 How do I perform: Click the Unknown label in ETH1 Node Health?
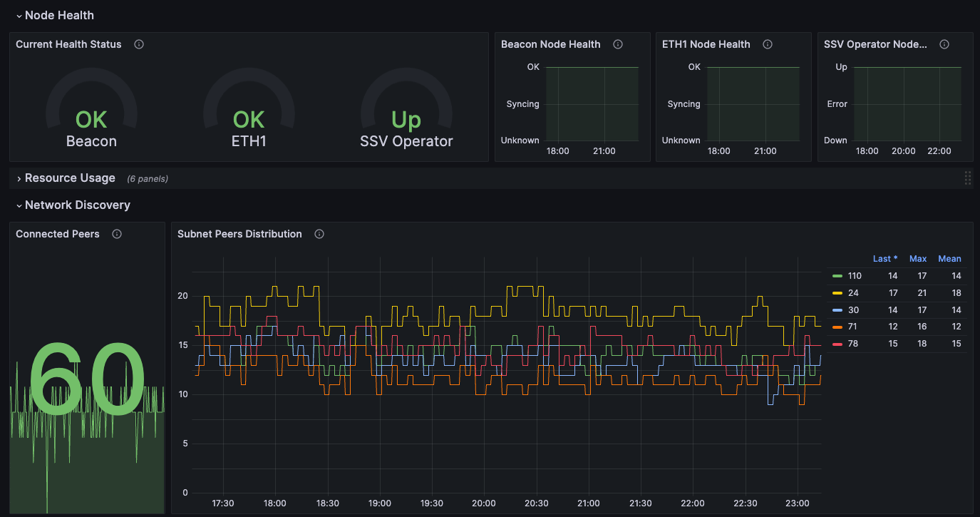(x=681, y=140)
